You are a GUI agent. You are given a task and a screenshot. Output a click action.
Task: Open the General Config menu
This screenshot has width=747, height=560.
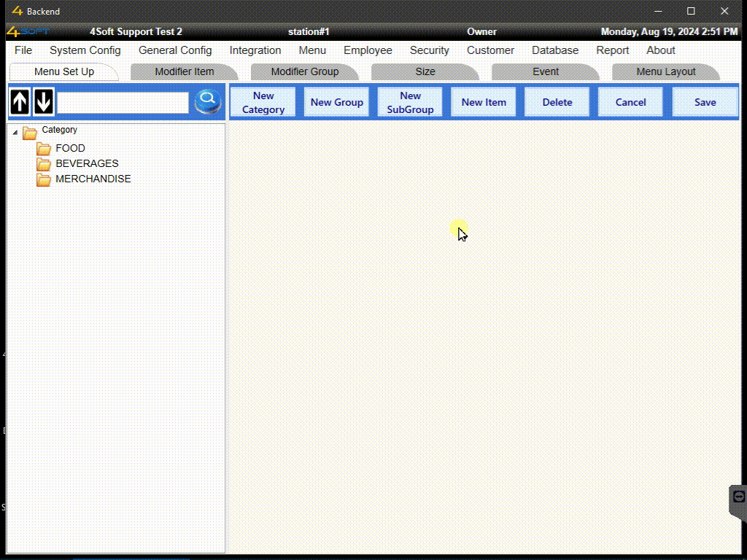pyautogui.click(x=175, y=50)
